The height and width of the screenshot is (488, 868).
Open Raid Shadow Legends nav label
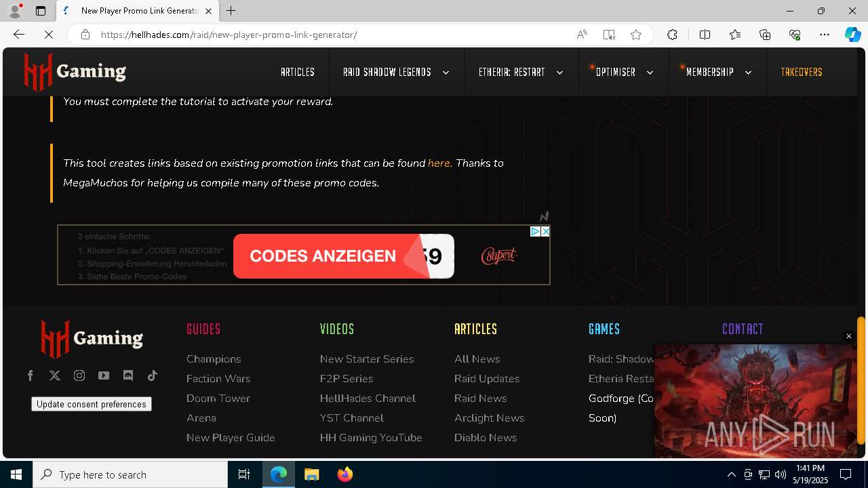coord(387,72)
